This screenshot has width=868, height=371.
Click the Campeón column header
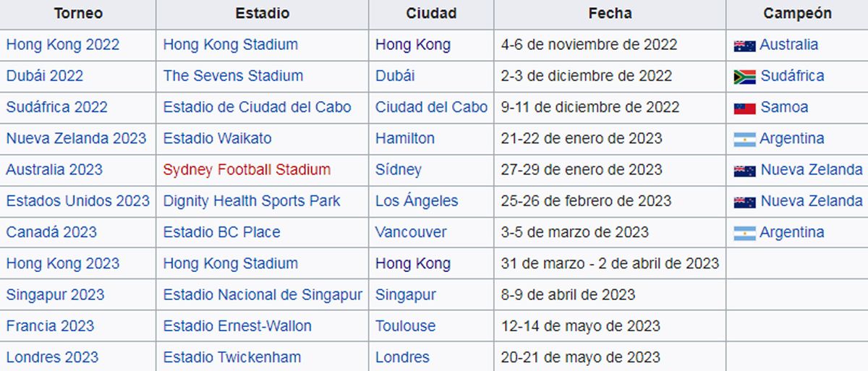pos(797,14)
